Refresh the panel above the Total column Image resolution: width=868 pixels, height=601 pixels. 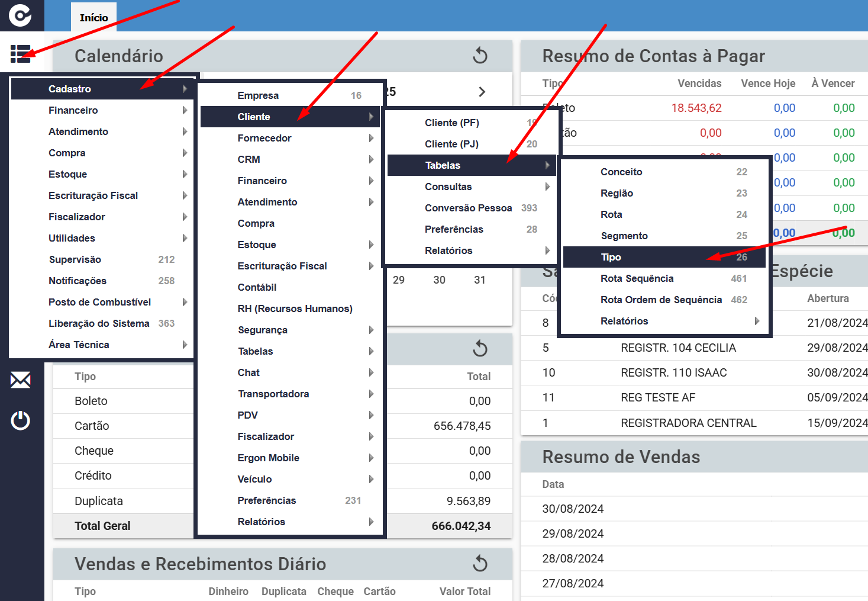480,349
